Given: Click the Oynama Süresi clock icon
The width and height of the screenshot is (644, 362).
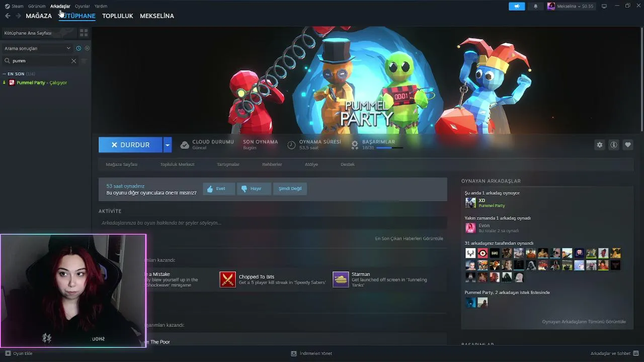Looking at the screenshot, I should pos(291,145).
